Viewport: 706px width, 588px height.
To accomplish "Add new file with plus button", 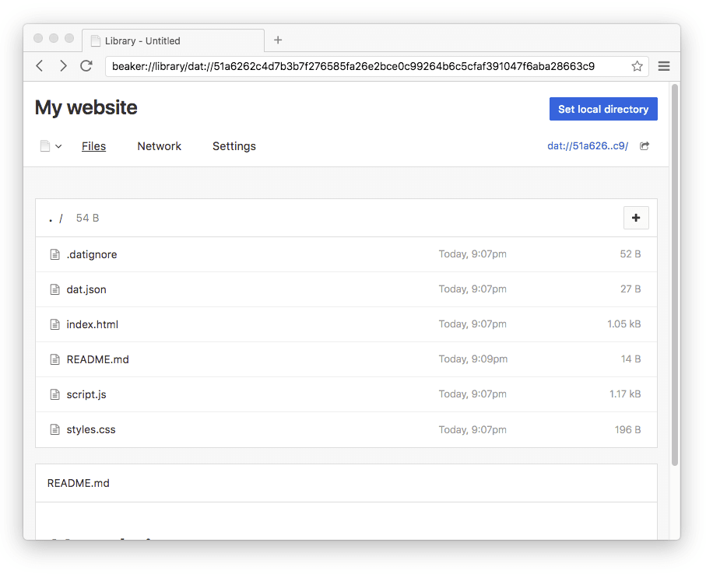I will tap(636, 218).
